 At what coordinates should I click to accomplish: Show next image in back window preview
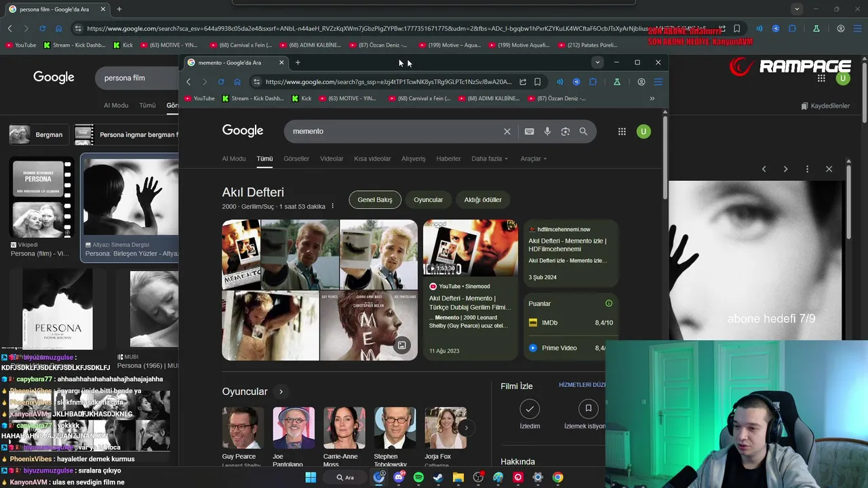pyautogui.click(x=785, y=169)
